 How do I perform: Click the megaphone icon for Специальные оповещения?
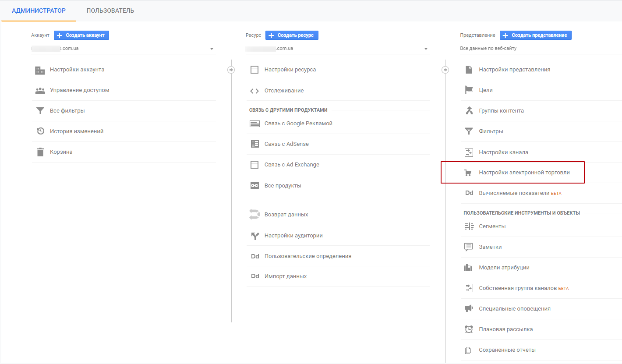click(469, 309)
